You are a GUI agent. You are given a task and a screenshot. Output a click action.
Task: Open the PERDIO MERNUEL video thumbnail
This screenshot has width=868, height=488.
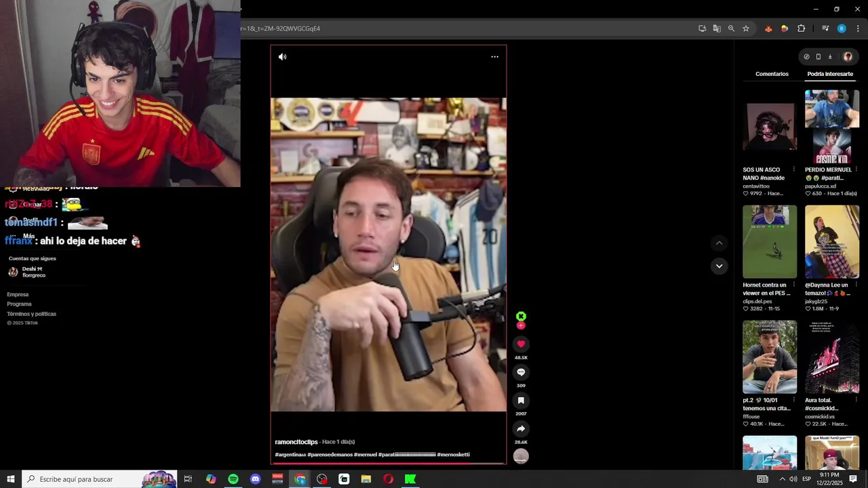pos(832,127)
